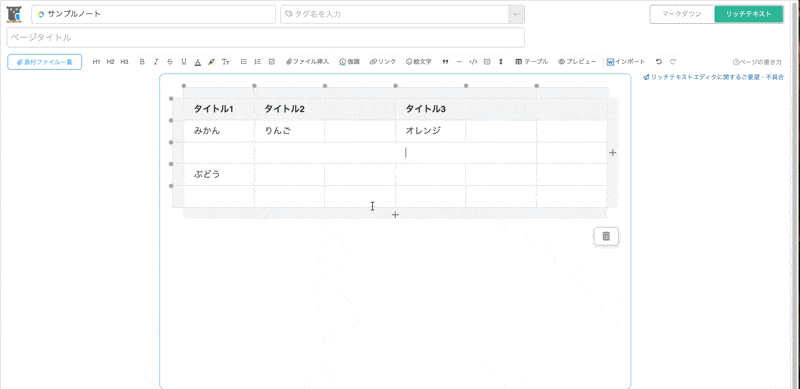Insert a blockquote with quote icon
This screenshot has height=389, width=800.
click(x=445, y=62)
